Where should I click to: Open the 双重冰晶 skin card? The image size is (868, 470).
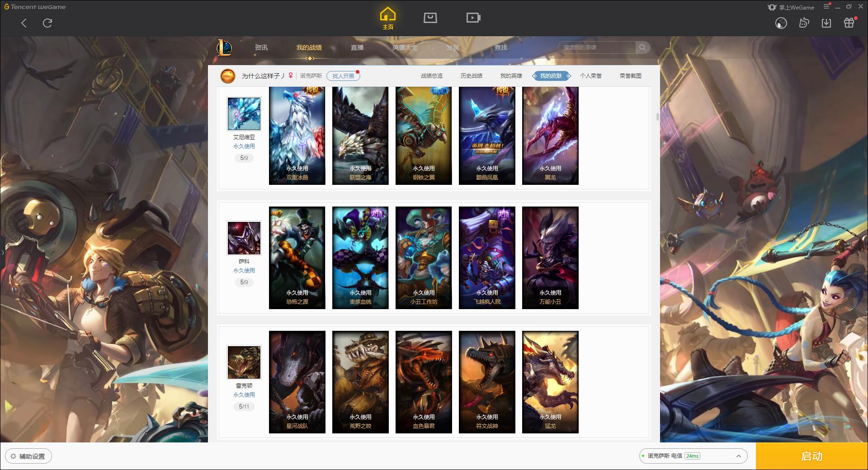297,136
